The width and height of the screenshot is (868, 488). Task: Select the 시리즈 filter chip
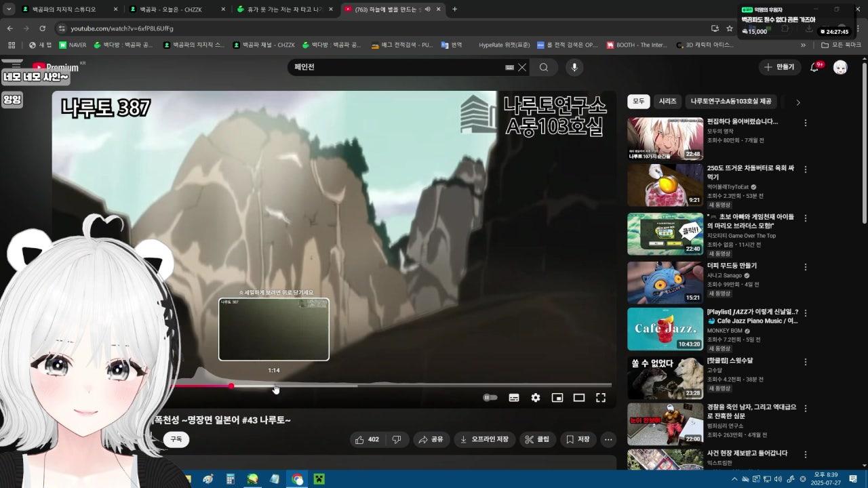coord(668,101)
